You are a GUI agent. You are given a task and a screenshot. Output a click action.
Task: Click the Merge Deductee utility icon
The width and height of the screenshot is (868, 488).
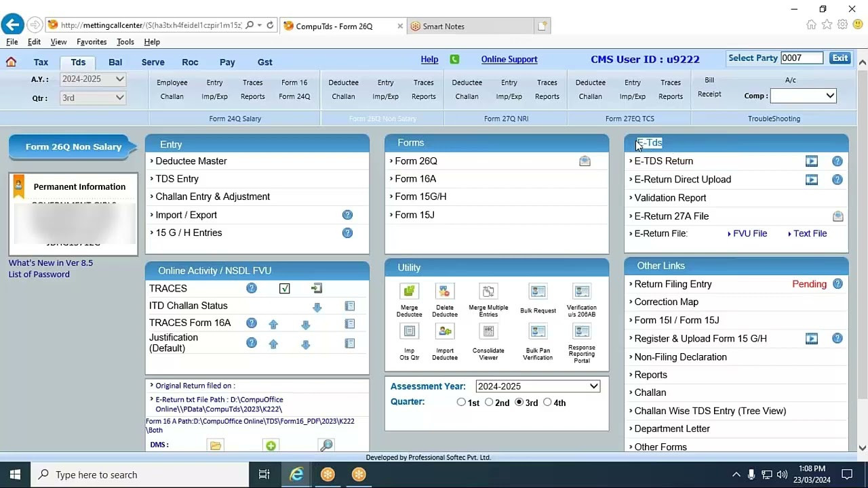(x=409, y=291)
